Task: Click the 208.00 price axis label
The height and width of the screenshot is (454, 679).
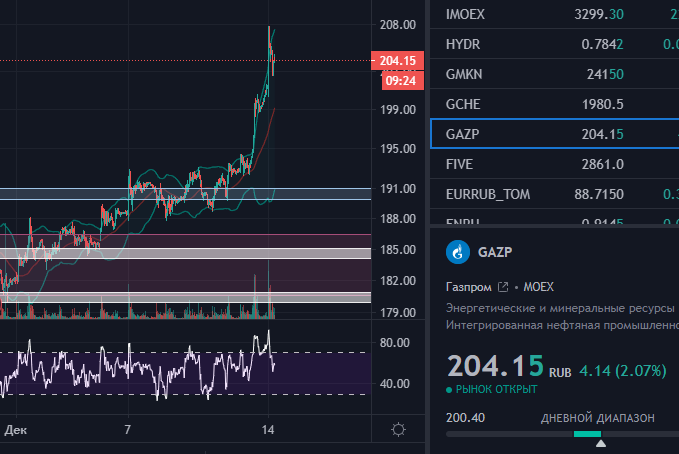Action: [x=398, y=25]
